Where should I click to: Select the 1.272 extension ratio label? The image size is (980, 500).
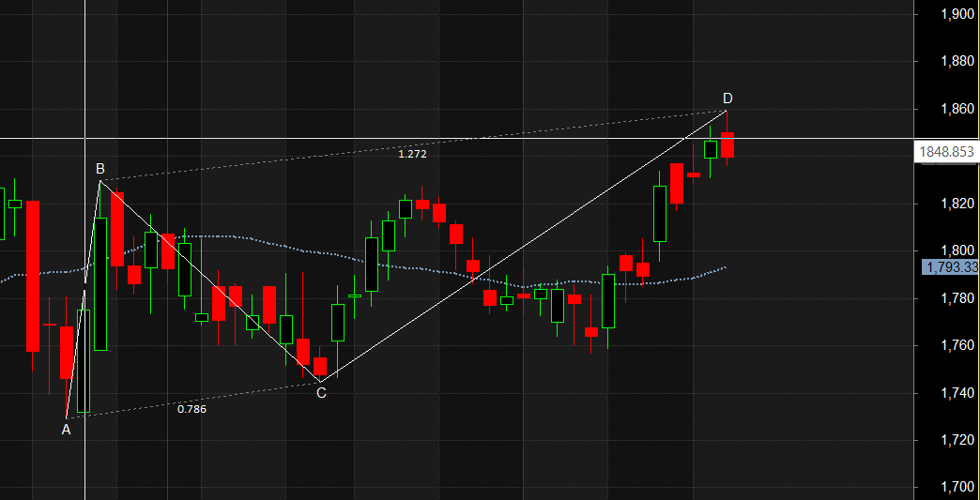coord(412,154)
